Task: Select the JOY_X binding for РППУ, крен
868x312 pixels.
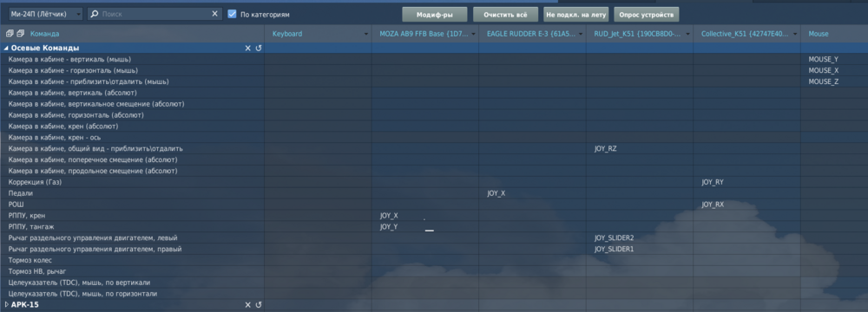Action: tap(389, 216)
